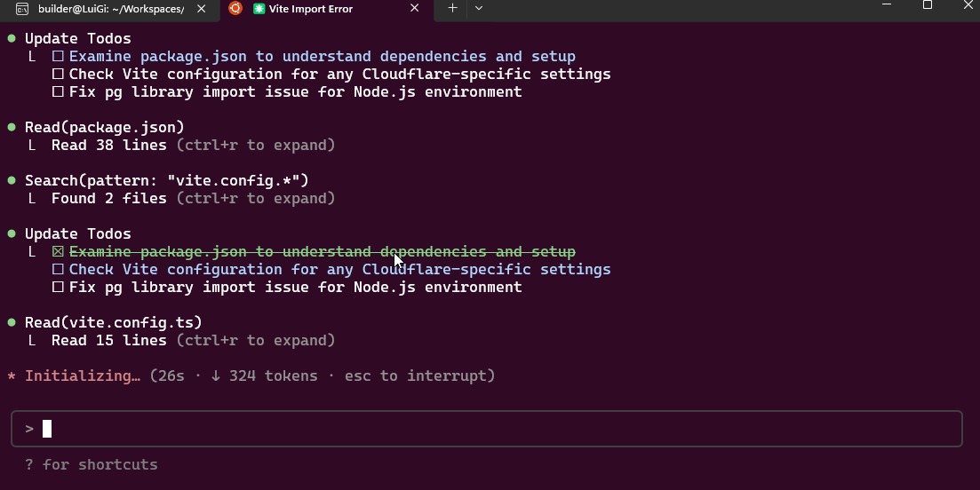Click the green asterisk icon on Vite Import Error tab
Screen dimensions: 980x490
click(259, 9)
